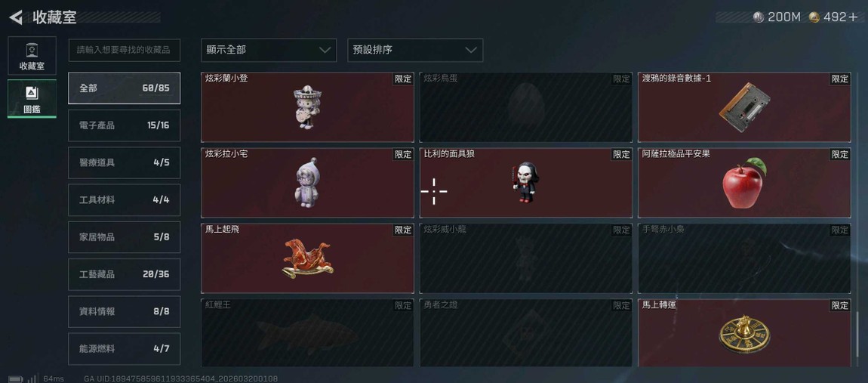
Task: Expand the 顯示全部 filter dropdown
Action: (x=269, y=50)
